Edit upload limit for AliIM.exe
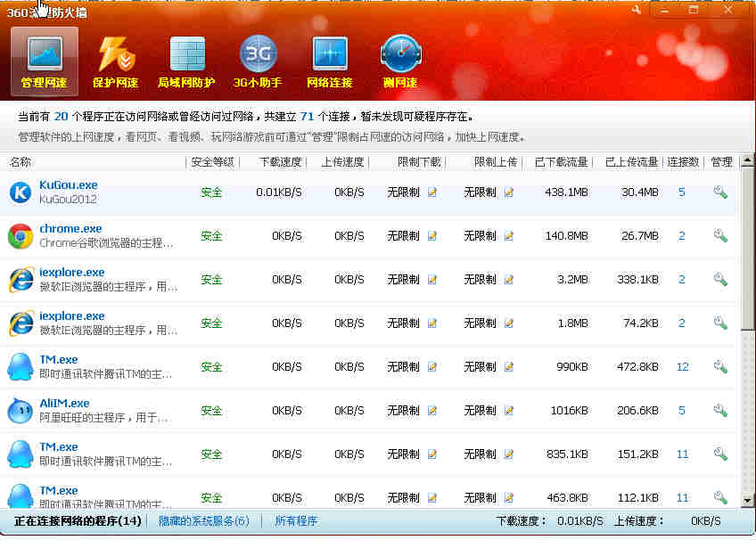 click(509, 411)
